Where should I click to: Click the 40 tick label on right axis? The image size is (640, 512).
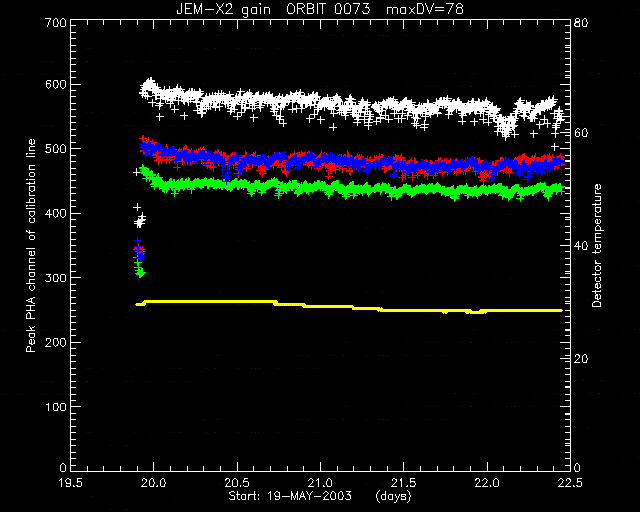click(581, 246)
